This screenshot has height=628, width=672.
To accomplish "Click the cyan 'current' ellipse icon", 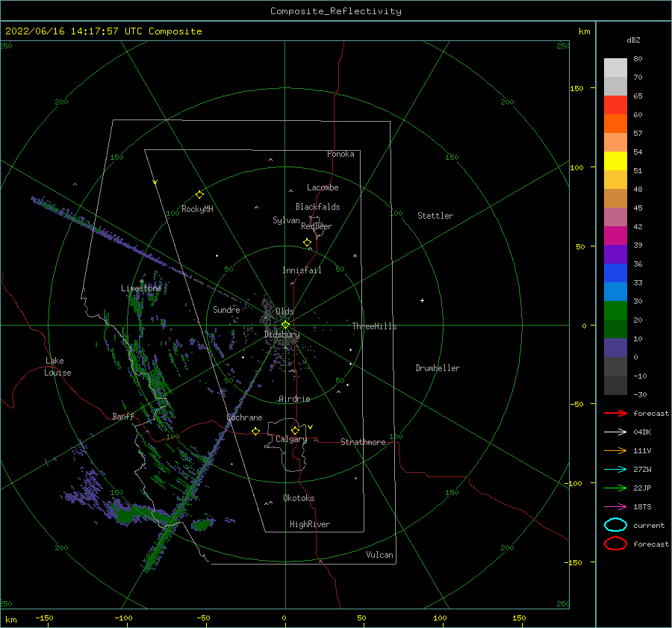I will pyautogui.click(x=615, y=525).
